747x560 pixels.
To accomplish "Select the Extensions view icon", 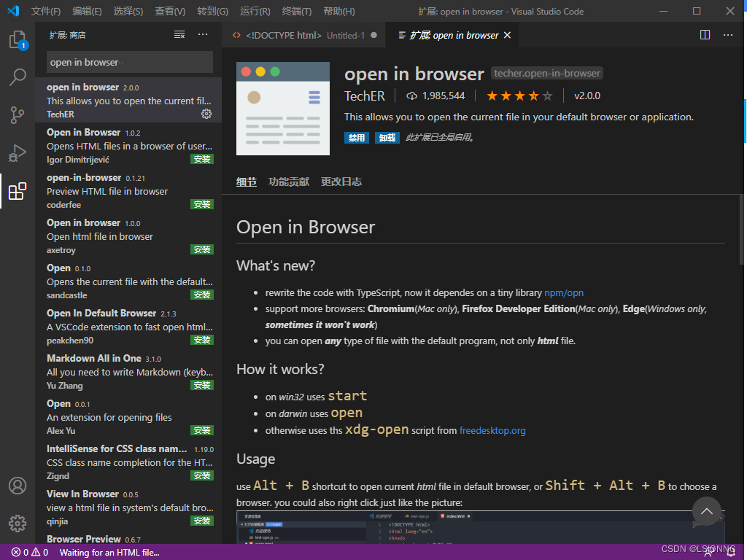I will click(18, 191).
